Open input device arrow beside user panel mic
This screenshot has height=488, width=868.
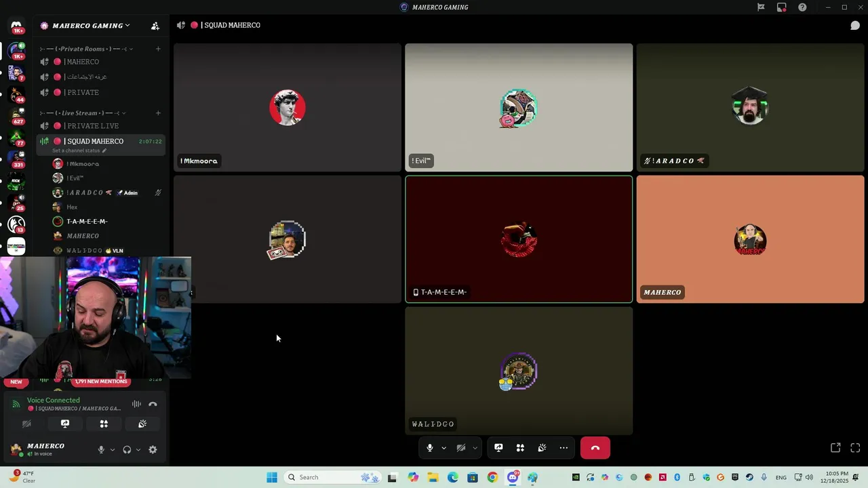point(113,449)
